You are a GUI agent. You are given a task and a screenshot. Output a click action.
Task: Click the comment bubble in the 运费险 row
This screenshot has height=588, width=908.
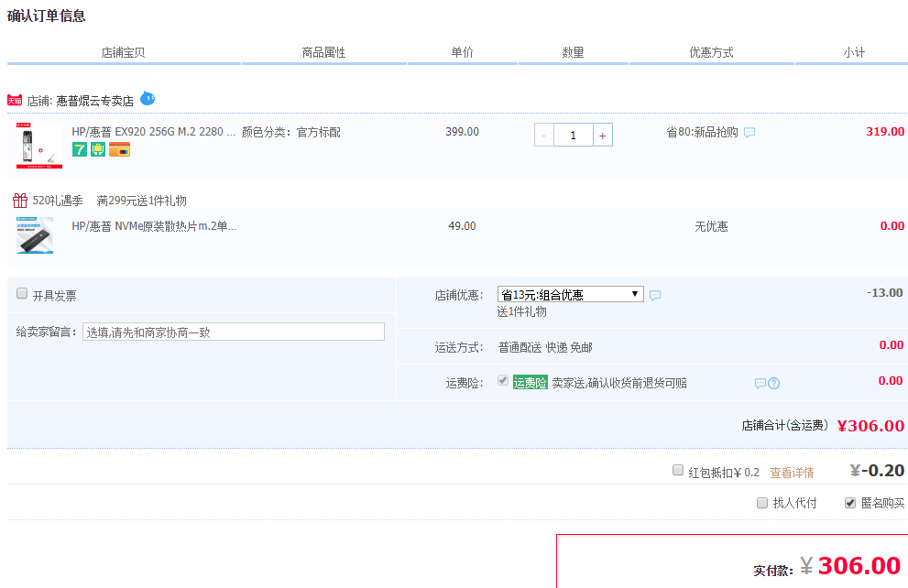[760, 383]
